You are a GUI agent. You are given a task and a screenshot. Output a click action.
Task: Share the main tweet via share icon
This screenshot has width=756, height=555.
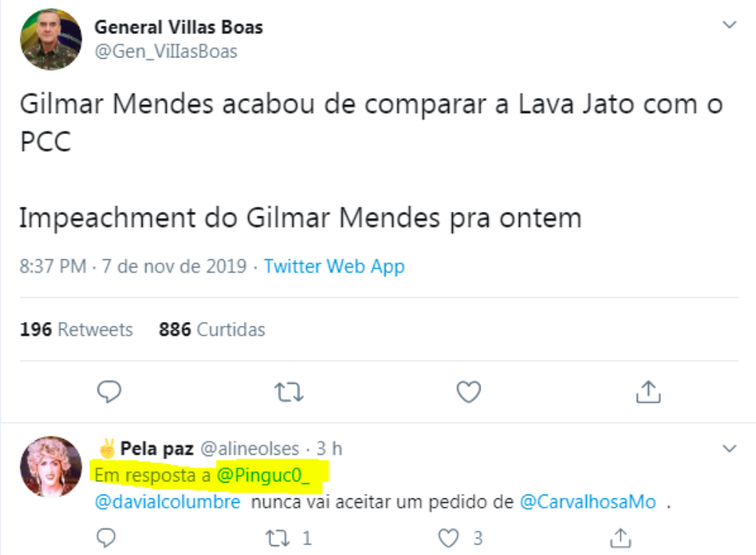[x=648, y=391]
